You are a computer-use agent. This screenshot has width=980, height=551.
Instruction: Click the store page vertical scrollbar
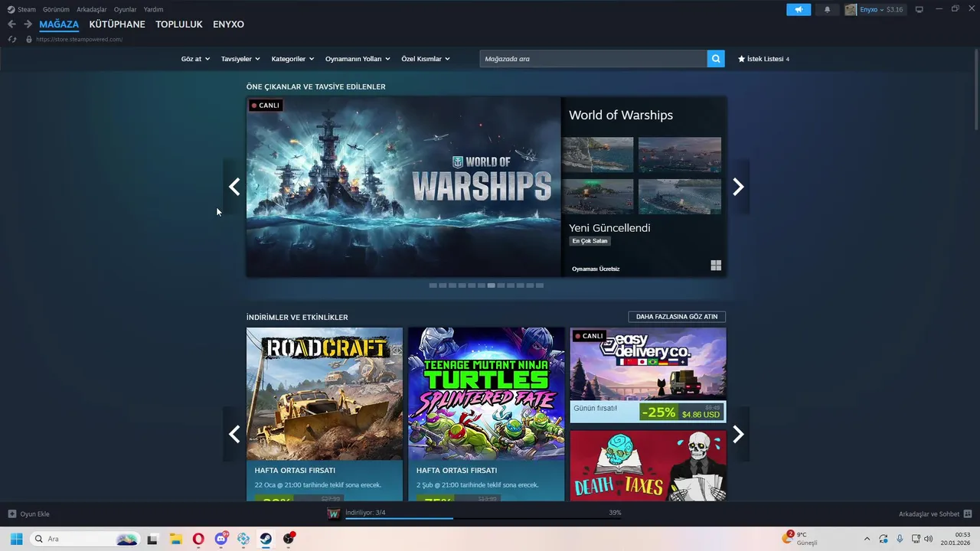click(976, 88)
